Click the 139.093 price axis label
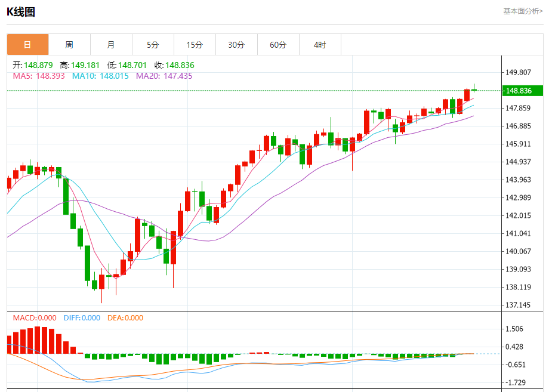 [x=518, y=269]
